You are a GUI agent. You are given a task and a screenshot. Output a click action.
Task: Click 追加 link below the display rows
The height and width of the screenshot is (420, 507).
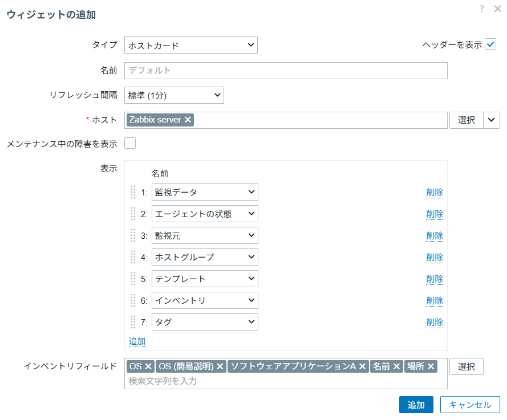click(137, 341)
